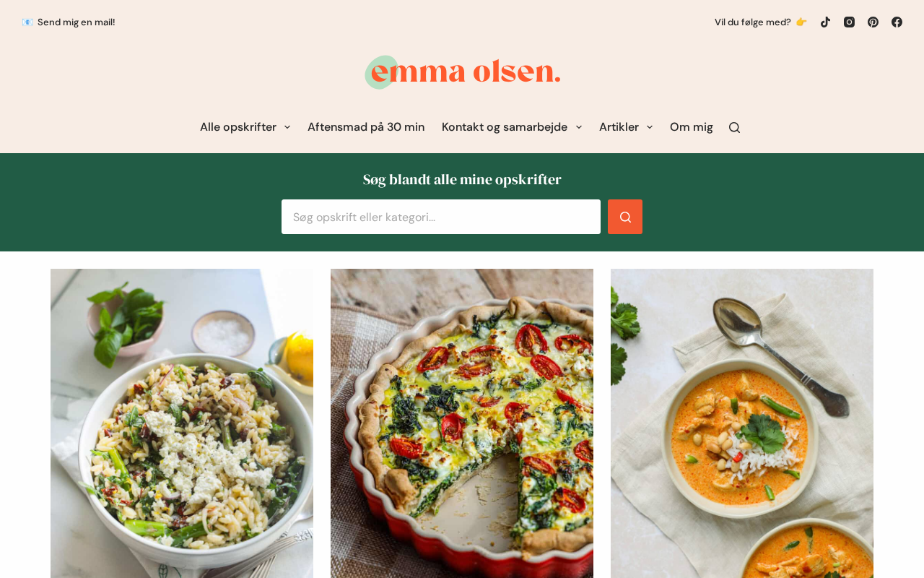This screenshot has width=924, height=578.
Task: Click the emma olsen logo
Action: pos(462,72)
